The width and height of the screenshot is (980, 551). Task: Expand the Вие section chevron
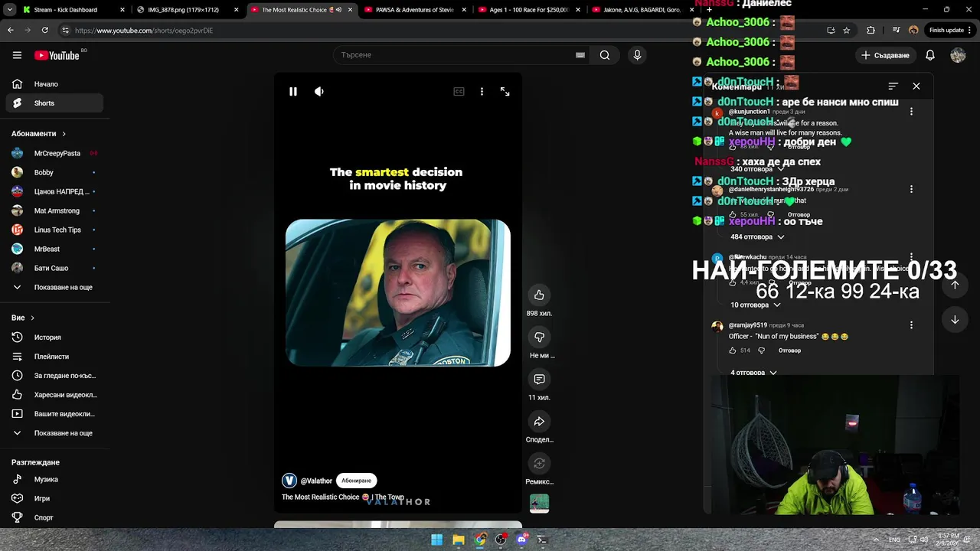coord(32,318)
